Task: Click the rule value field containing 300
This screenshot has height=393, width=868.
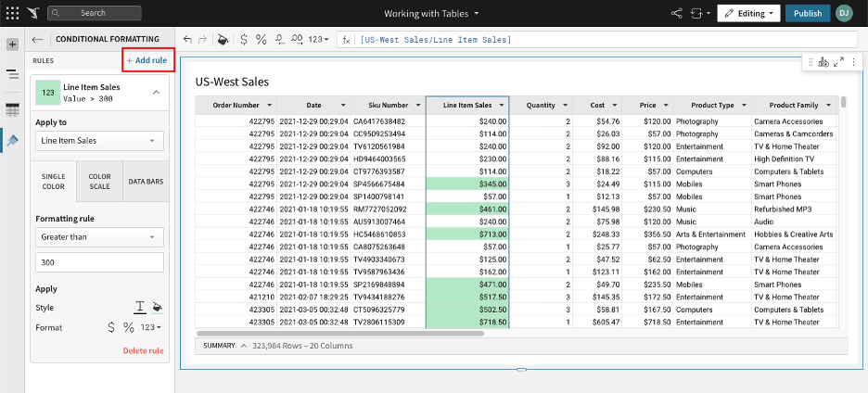Action: tap(99, 262)
